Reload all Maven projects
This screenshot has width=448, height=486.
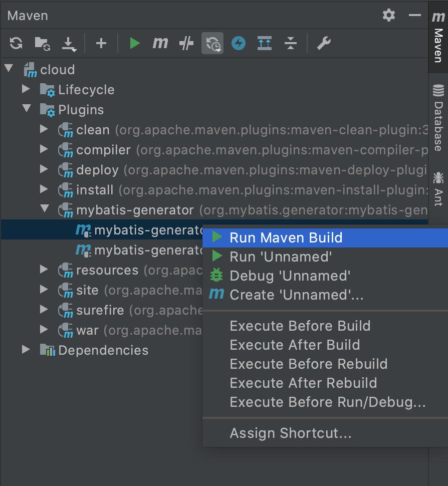click(x=16, y=43)
